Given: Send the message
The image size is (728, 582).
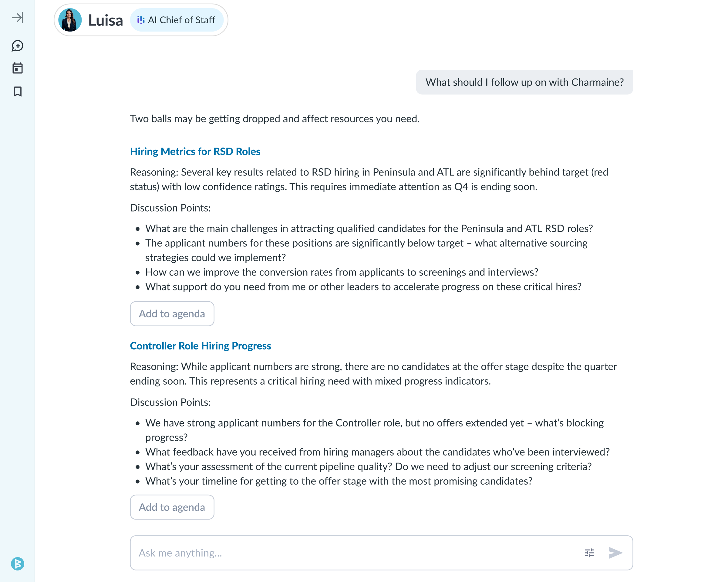Looking at the screenshot, I should 615,553.
